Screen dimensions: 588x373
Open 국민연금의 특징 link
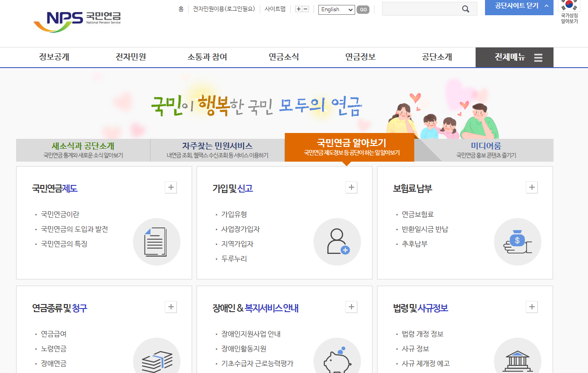[64, 244]
